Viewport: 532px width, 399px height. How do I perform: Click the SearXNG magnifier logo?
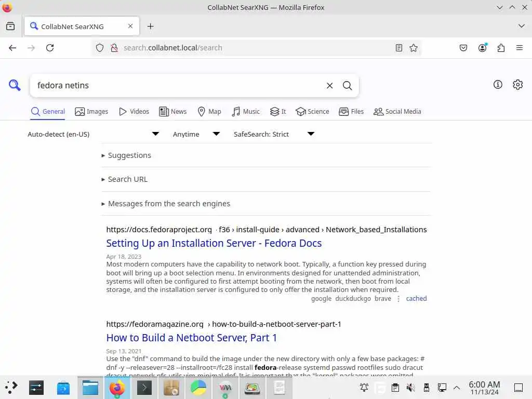pos(15,85)
